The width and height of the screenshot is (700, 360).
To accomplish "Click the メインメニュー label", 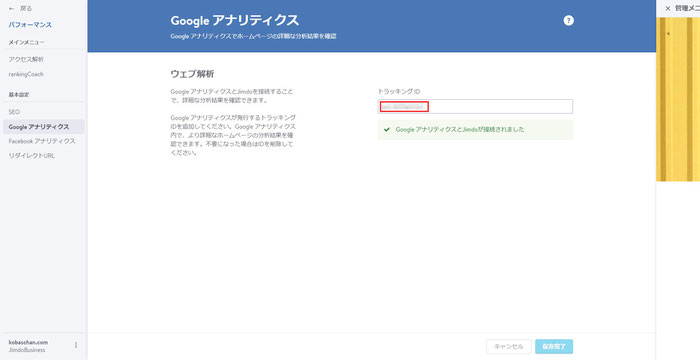I will pos(26,42).
